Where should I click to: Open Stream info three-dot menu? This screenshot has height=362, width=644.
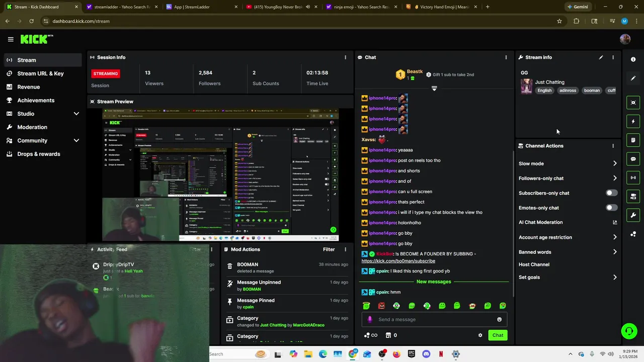(613, 57)
